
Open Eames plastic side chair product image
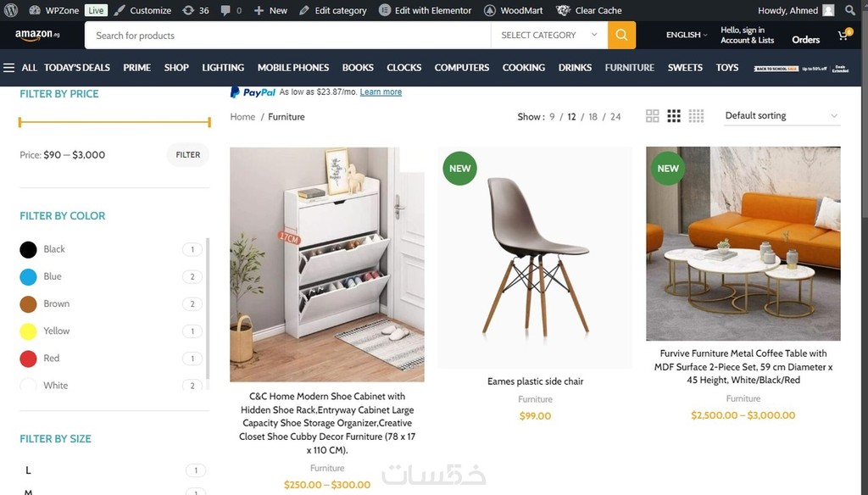tap(535, 258)
